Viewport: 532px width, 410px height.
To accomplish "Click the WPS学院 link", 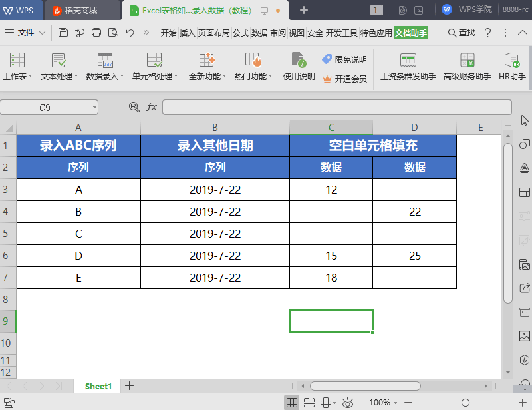I will coord(467,9).
